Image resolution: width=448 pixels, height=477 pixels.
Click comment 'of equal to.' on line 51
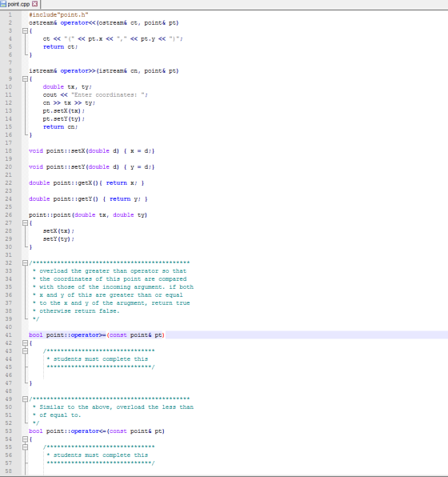click(x=60, y=415)
